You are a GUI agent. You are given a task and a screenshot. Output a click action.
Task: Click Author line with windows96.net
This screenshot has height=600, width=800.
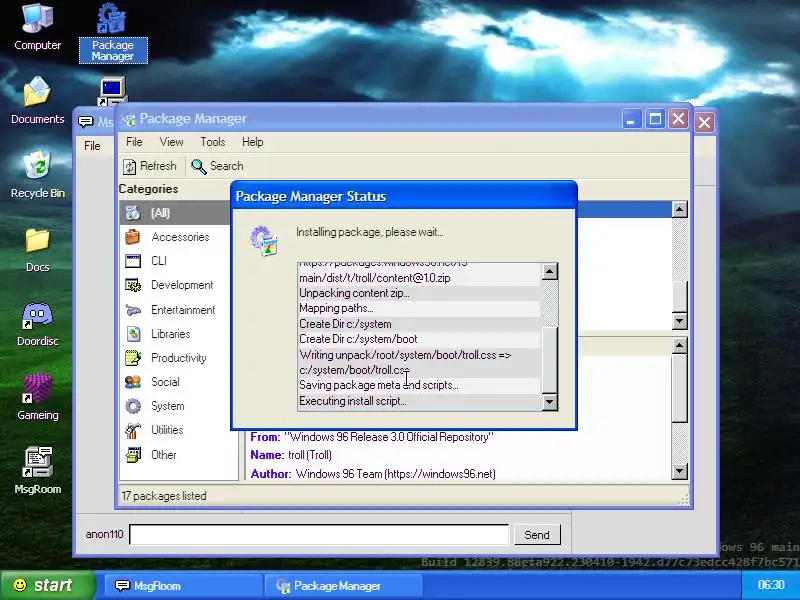373,474
